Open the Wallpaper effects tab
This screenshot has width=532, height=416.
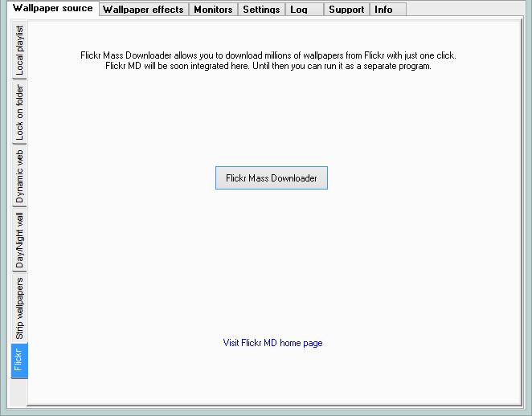[x=144, y=10]
